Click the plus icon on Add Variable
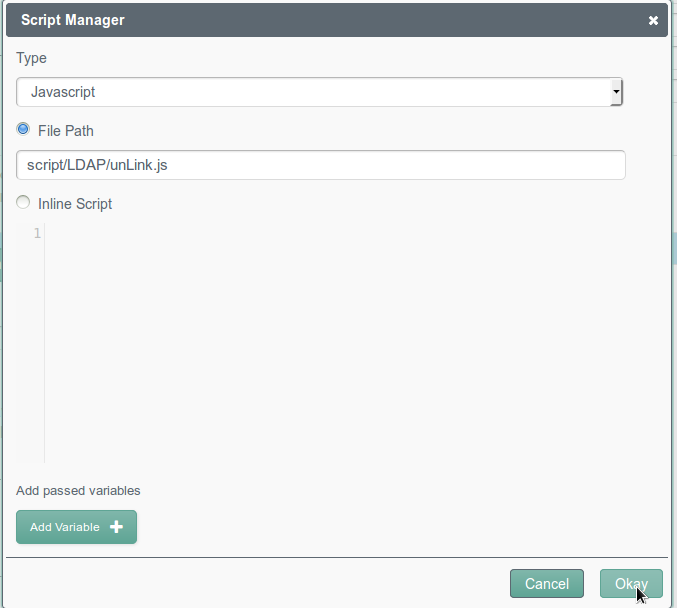Screen dimensions: 677x608 (116, 527)
